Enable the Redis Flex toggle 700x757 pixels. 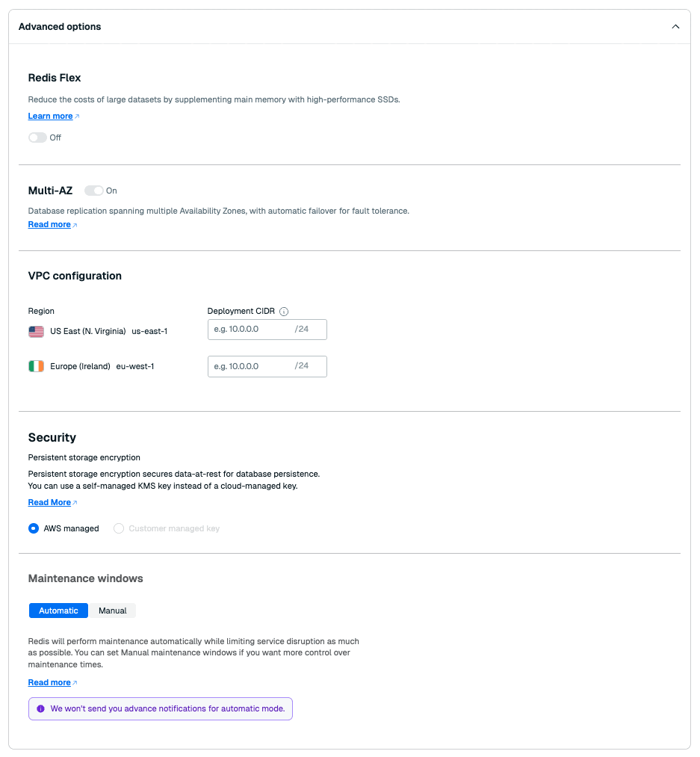tap(37, 138)
